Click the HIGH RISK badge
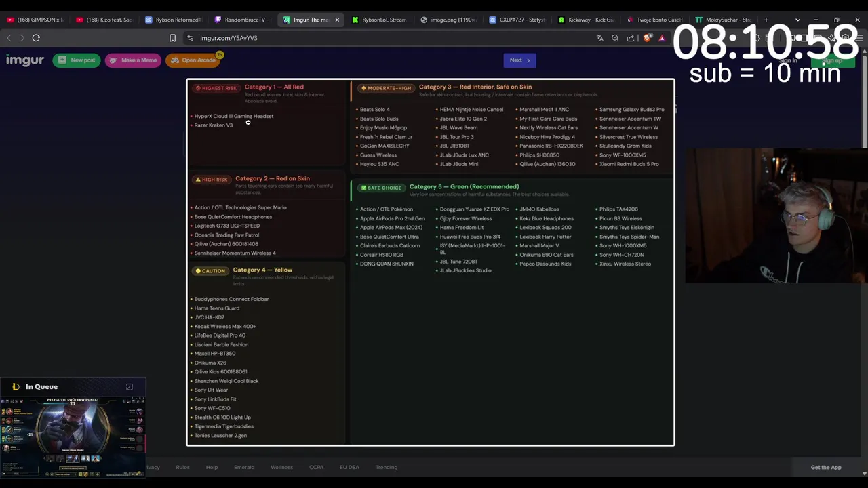The width and height of the screenshot is (868, 488). click(x=212, y=180)
